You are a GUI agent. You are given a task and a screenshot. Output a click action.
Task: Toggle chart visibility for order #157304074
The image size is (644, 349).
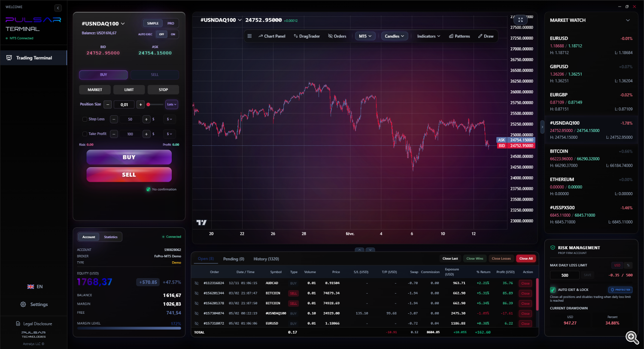click(x=197, y=313)
